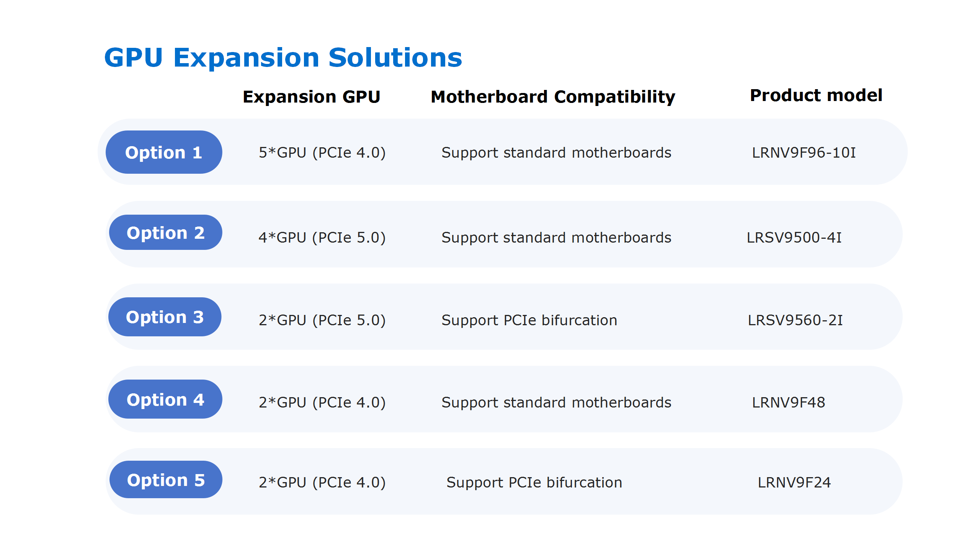The image size is (980, 551).
Task: Click the 5*GPU (PCIe 4.0) text
Action: tap(322, 153)
